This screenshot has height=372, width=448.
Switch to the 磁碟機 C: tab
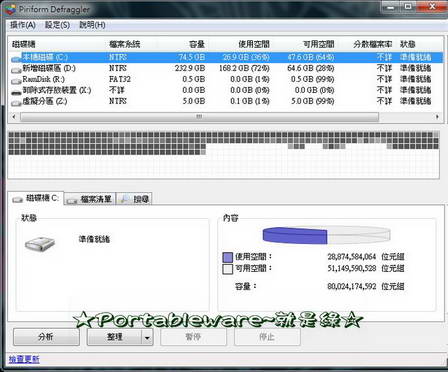36,198
